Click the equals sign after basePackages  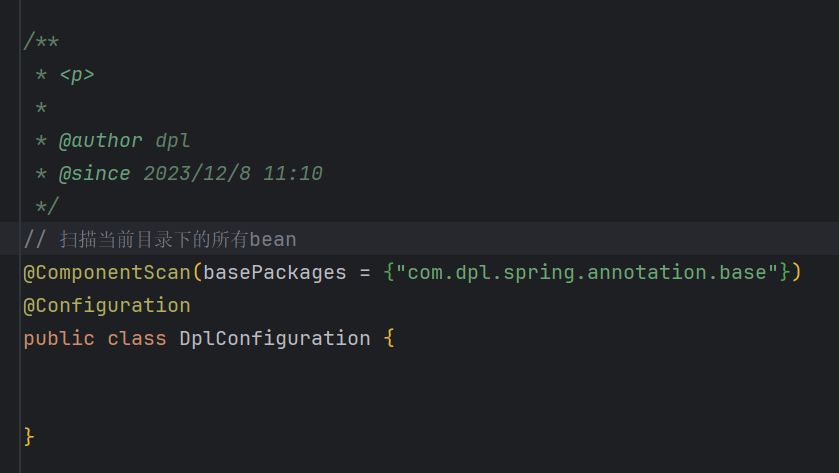click(x=365, y=273)
